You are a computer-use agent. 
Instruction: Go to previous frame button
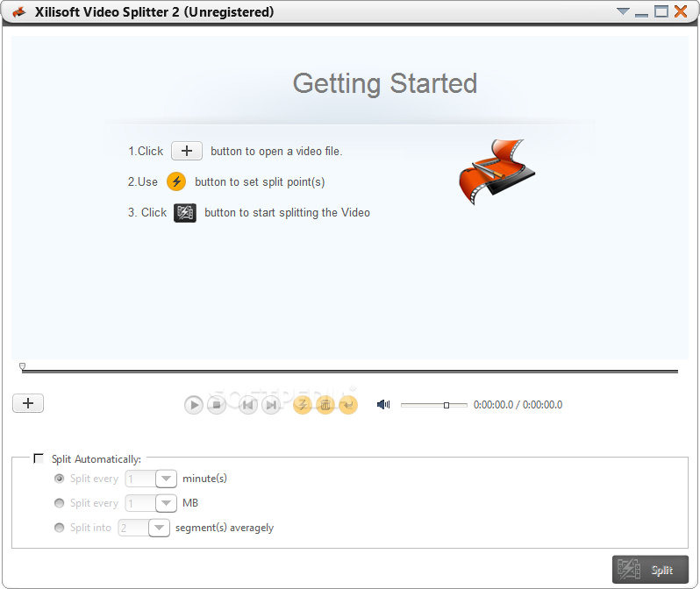point(248,405)
